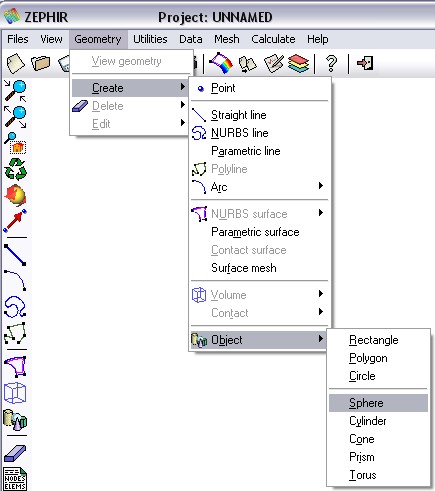The width and height of the screenshot is (435, 491).
Task: Click the polyline sidebar tool icon
Action: pos(15,333)
